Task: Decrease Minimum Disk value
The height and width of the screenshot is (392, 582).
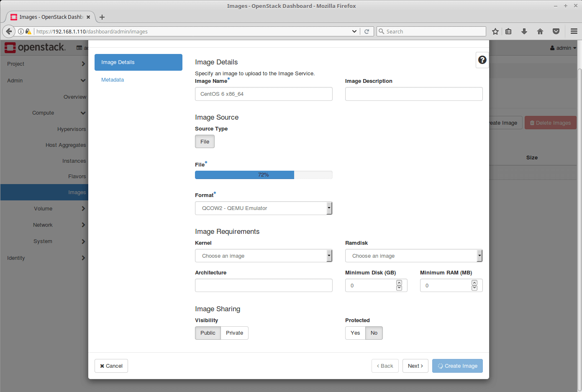Action: tap(399, 288)
